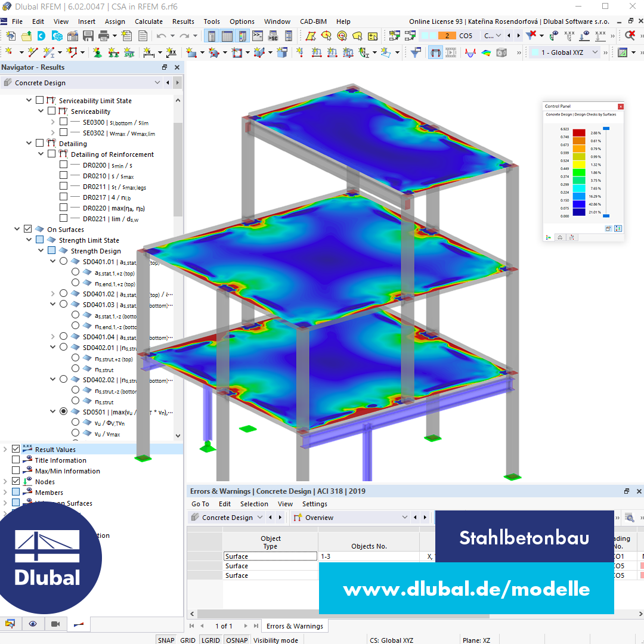Select the Errors & Warnings tab
This screenshot has height=644, width=644.
(x=295, y=626)
